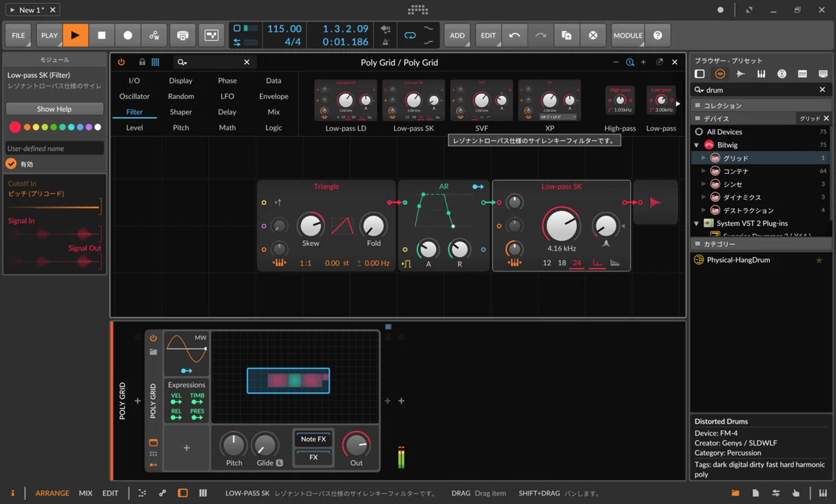
Task: Open the MODULE menu
Action: click(628, 36)
